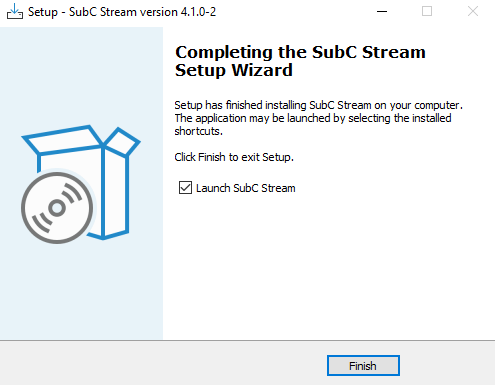Image resolution: width=495 pixels, height=385 pixels.
Task: Click the 'Click Finish to exit Setup.' text
Action: coord(234,157)
